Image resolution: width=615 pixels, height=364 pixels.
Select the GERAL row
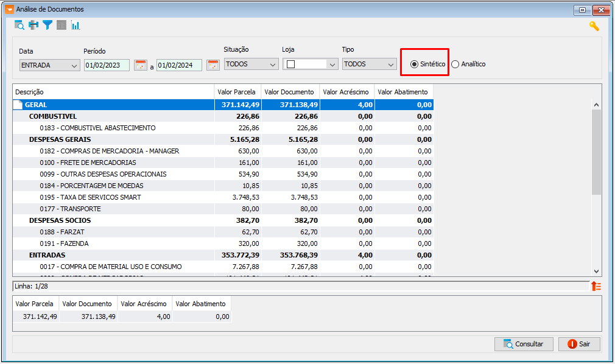click(223, 105)
